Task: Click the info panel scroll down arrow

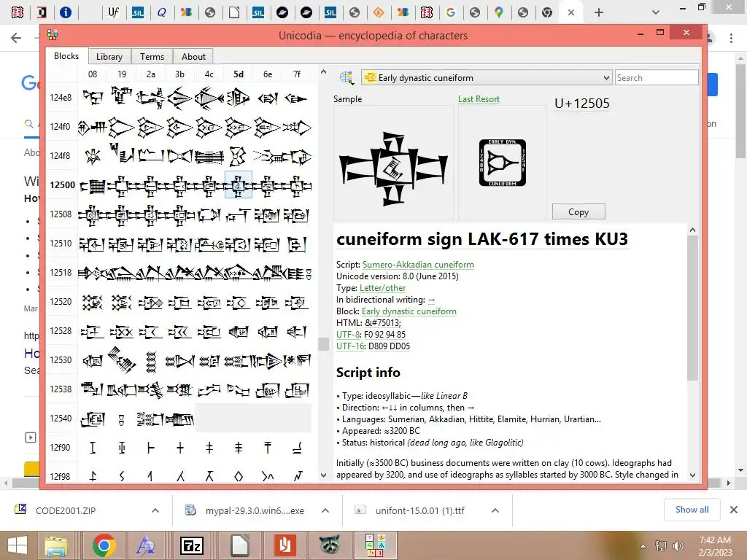Action: coord(692,475)
